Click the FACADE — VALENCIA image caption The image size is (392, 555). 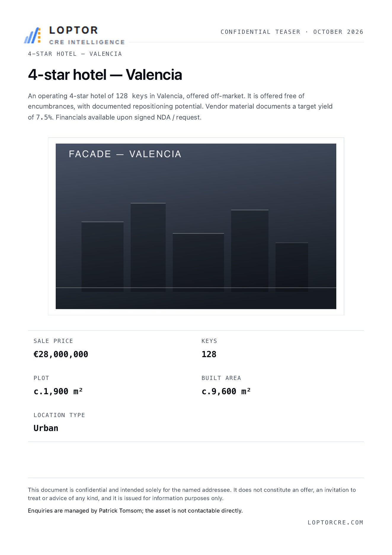[125, 154]
